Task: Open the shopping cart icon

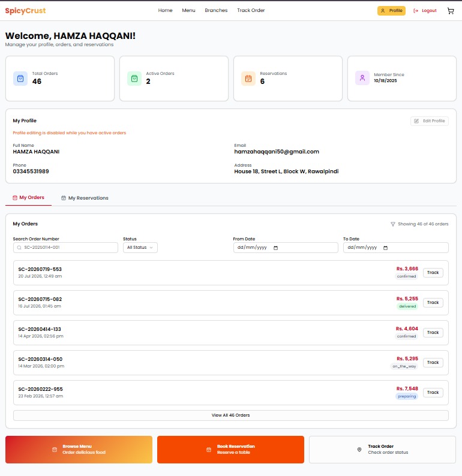Action: [451, 11]
